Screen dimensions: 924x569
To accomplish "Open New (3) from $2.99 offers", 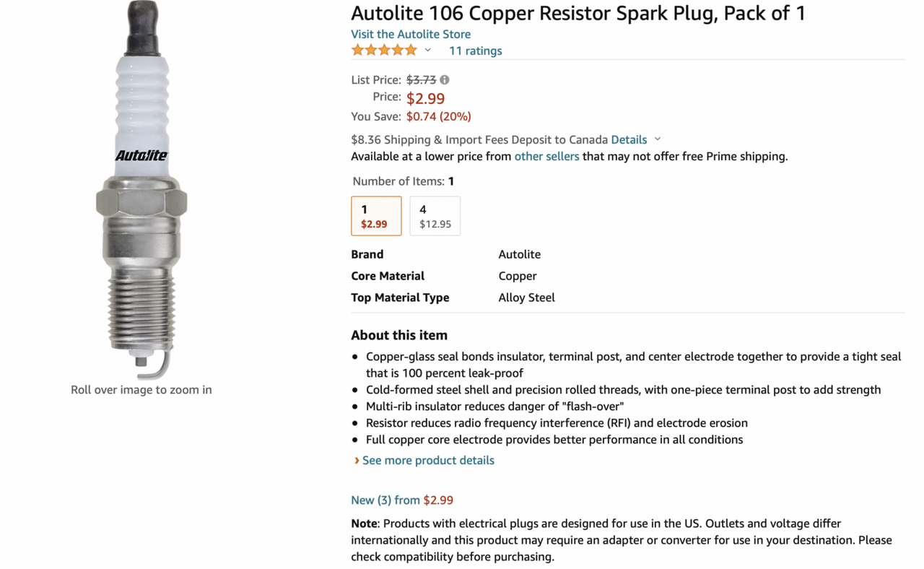I will pyautogui.click(x=402, y=500).
